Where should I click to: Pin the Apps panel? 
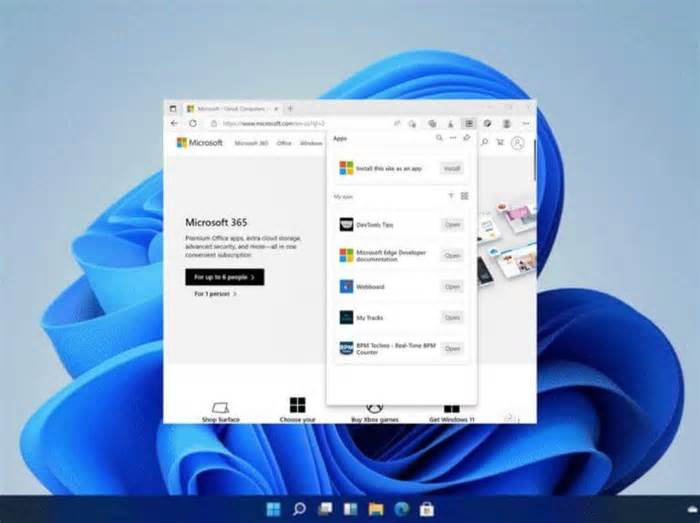tap(467, 138)
